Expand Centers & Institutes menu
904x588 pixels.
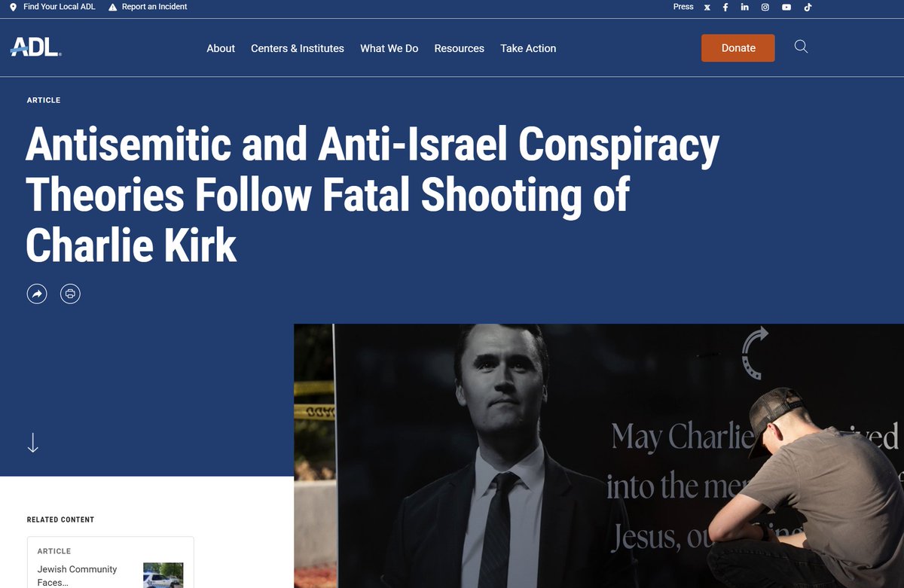tap(298, 48)
